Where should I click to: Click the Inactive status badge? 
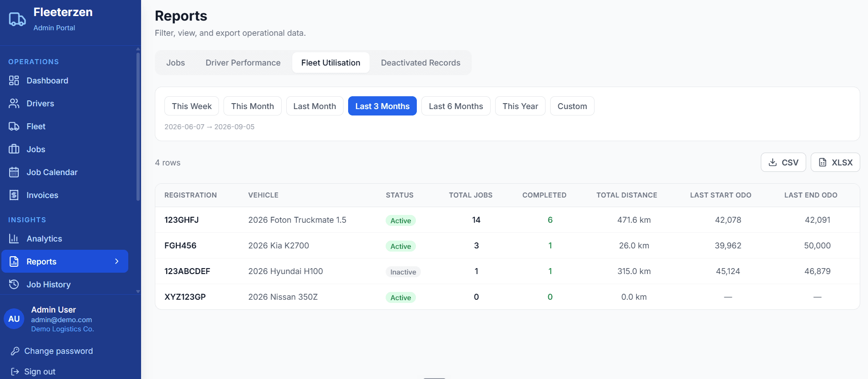click(x=403, y=272)
